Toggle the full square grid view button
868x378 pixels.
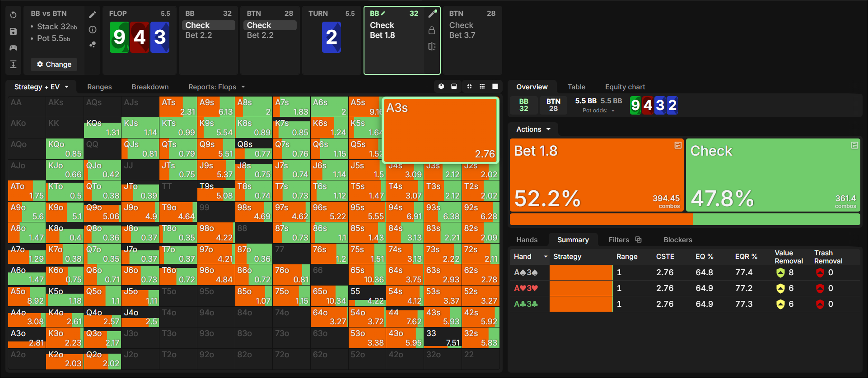495,87
